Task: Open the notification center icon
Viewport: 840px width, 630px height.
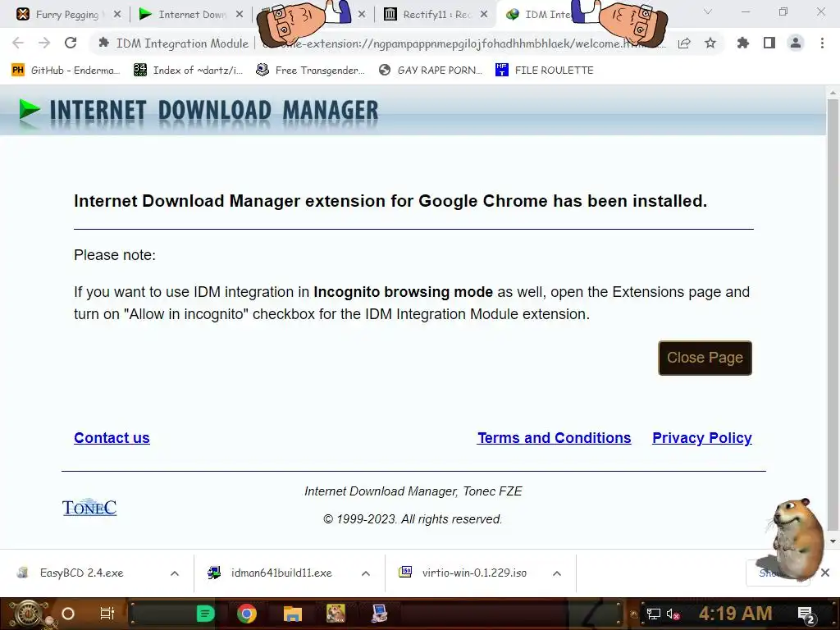Action: tap(806, 614)
